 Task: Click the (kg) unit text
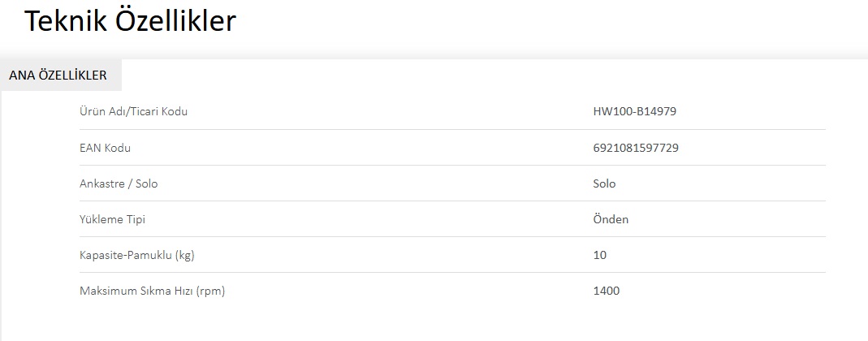tap(185, 255)
